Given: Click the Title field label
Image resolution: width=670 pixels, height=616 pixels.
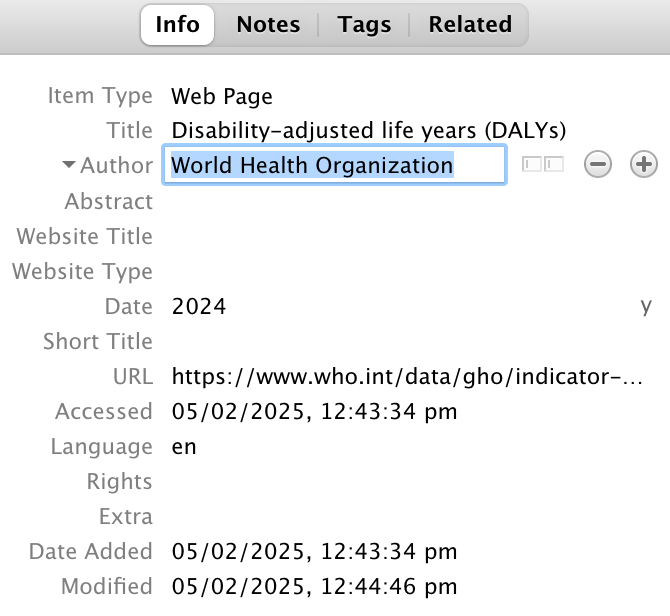Looking at the screenshot, I should 129,130.
